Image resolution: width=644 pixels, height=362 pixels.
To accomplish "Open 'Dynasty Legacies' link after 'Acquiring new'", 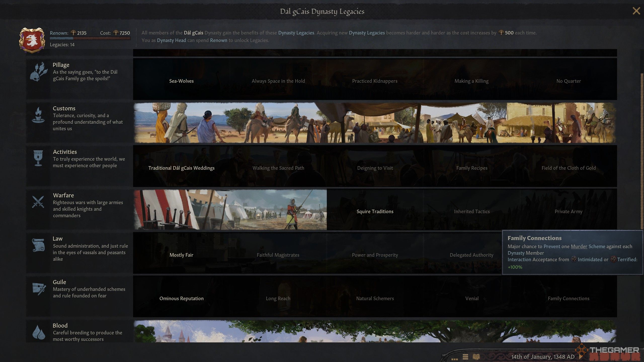I will (367, 33).
